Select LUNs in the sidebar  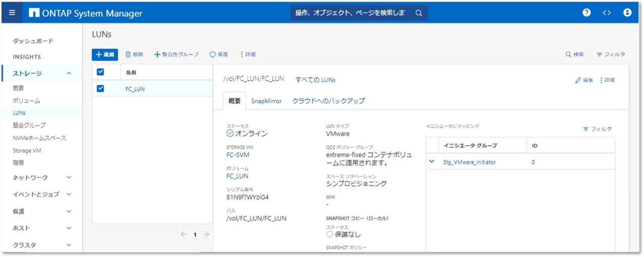coord(19,113)
